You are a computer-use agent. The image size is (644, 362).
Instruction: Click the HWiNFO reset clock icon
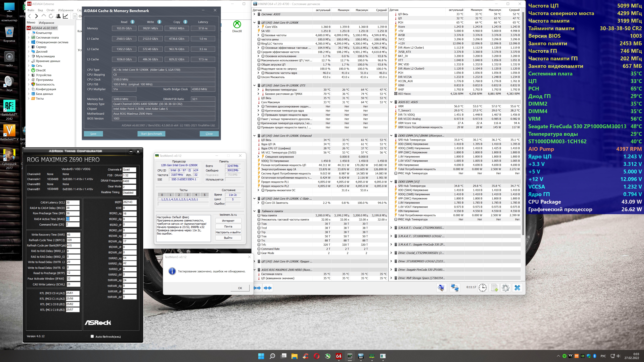[482, 288]
